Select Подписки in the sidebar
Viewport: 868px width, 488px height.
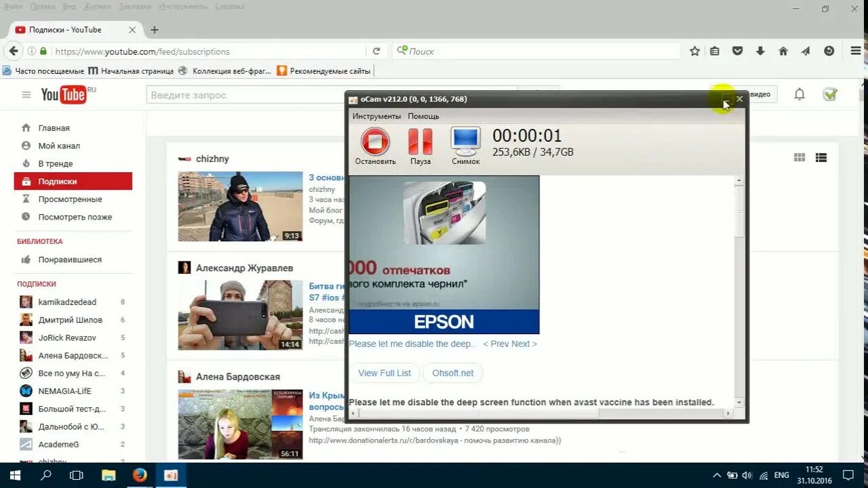(x=73, y=181)
